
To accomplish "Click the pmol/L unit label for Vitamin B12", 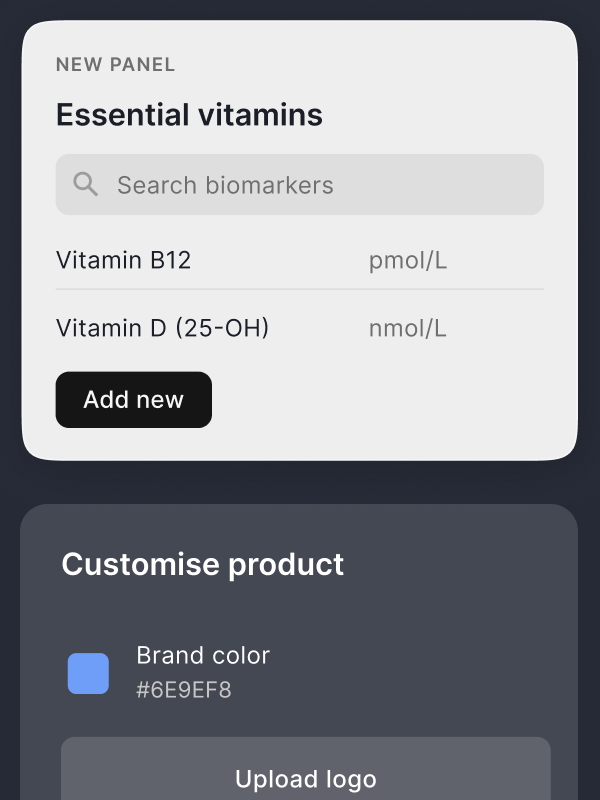I will [407, 260].
